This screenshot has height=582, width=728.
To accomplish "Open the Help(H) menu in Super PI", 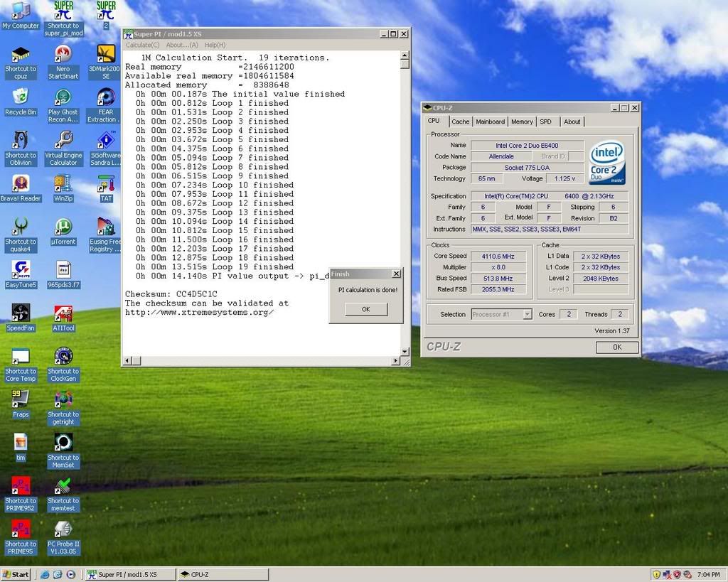I will [x=215, y=45].
